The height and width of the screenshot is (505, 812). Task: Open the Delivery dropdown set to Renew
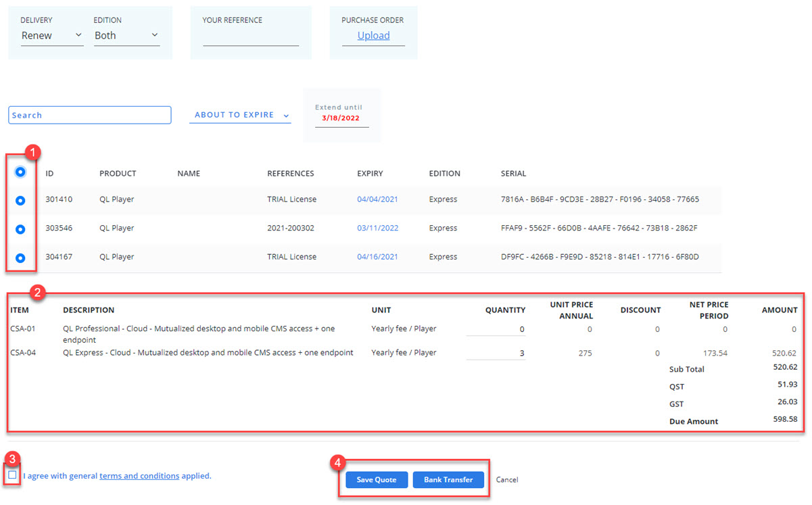(51, 36)
